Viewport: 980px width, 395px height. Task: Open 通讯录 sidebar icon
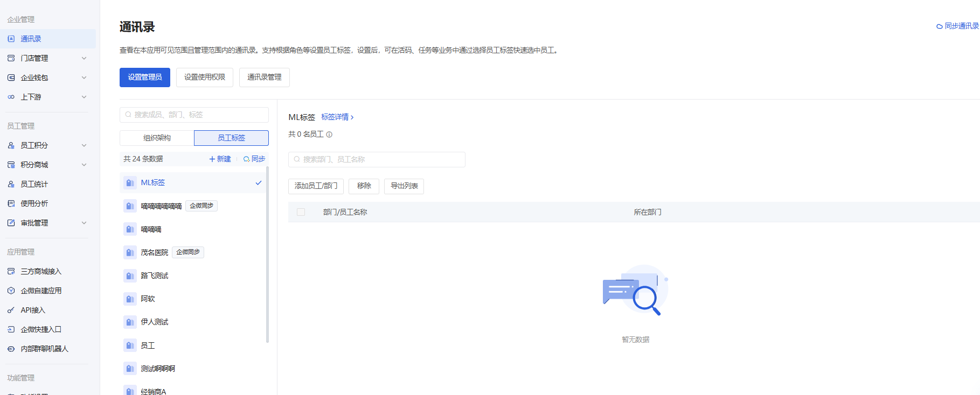click(x=11, y=39)
